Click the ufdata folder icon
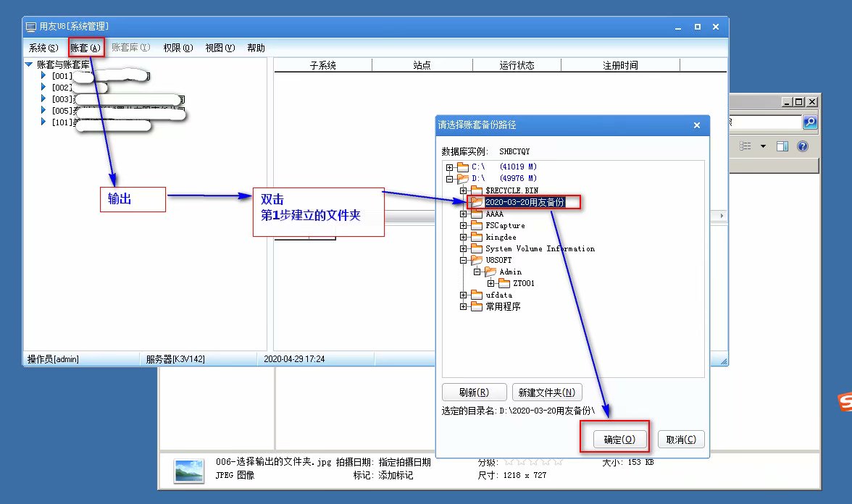The height and width of the screenshot is (504, 852). [x=476, y=295]
